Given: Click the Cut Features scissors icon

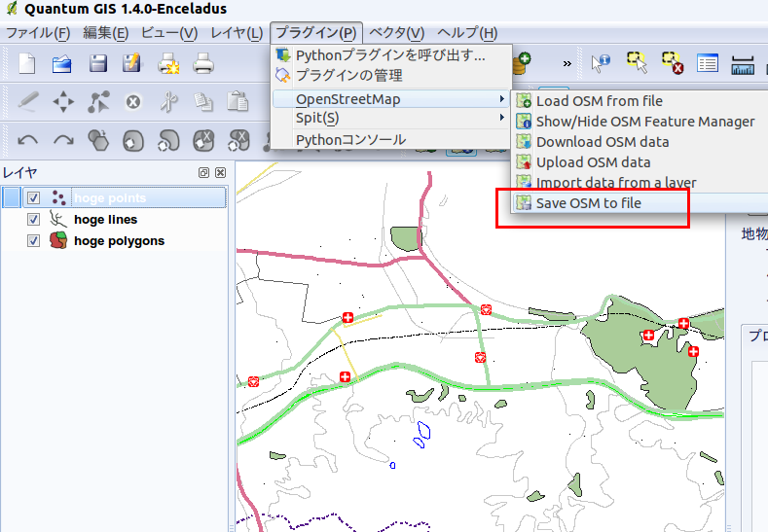Looking at the screenshot, I should pos(169,102).
